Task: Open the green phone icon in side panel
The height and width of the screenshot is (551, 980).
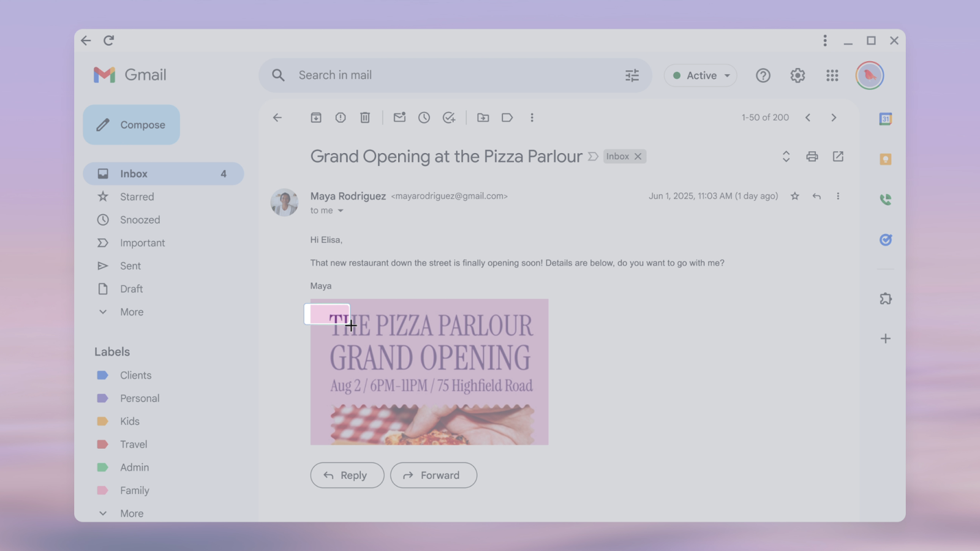Action: click(x=886, y=200)
